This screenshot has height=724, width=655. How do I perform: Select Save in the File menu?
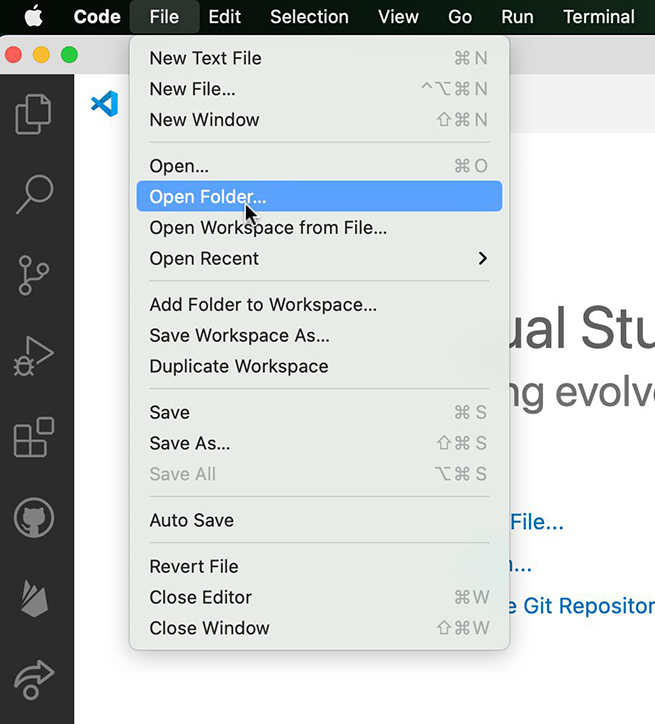(x=319, y=412)
